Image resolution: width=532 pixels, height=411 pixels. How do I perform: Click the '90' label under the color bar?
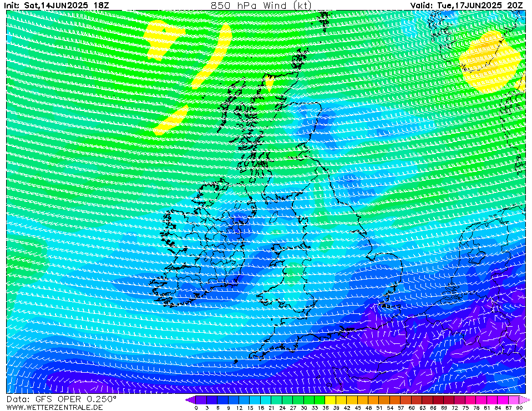[x=519, y=408]
